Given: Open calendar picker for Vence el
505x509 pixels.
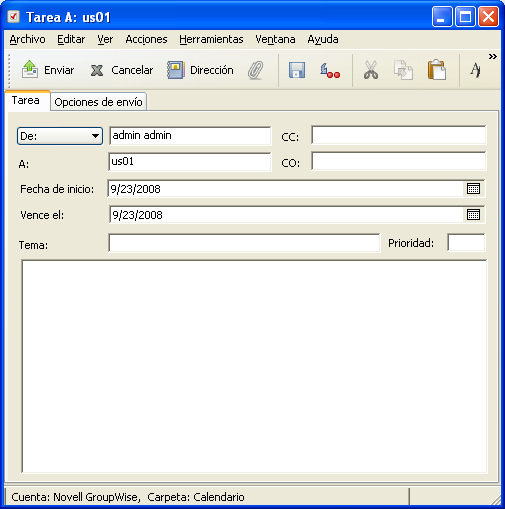Looking at the screenshot, I should click(473, 215).
